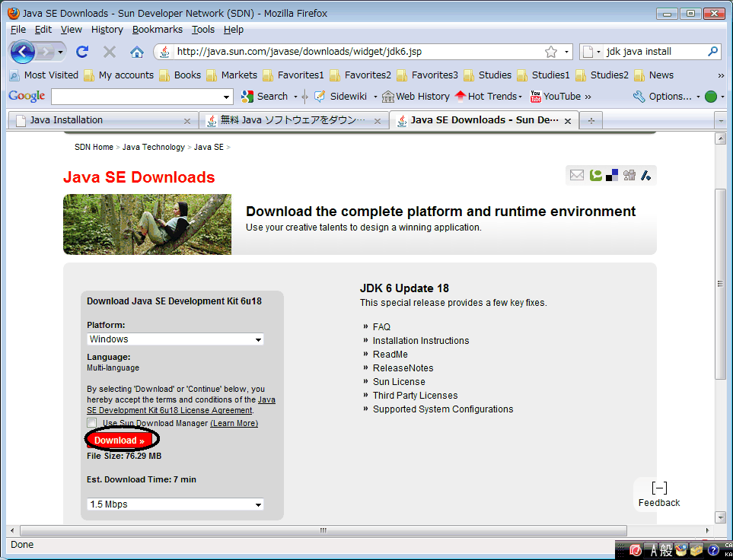Open the File menu
Screen dimensions: 733x560
click(x=18, y=30)
